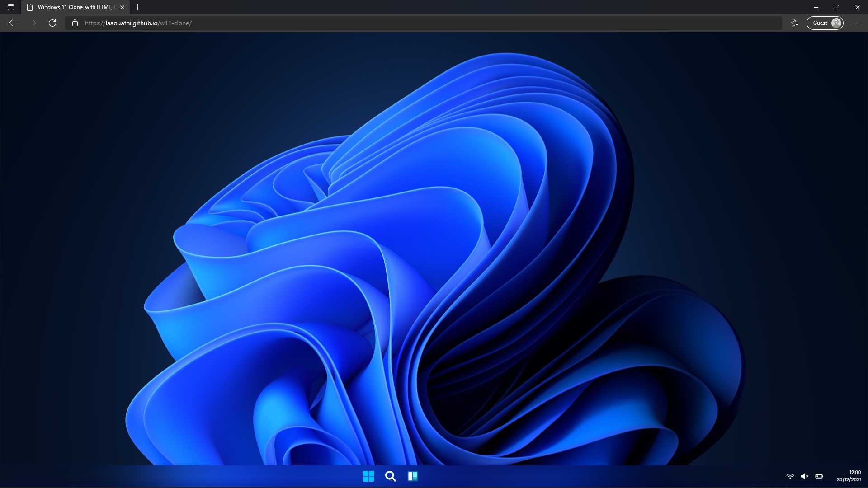
Task: Open the Widgets panel from the taskbar
Action: (413, 476)
